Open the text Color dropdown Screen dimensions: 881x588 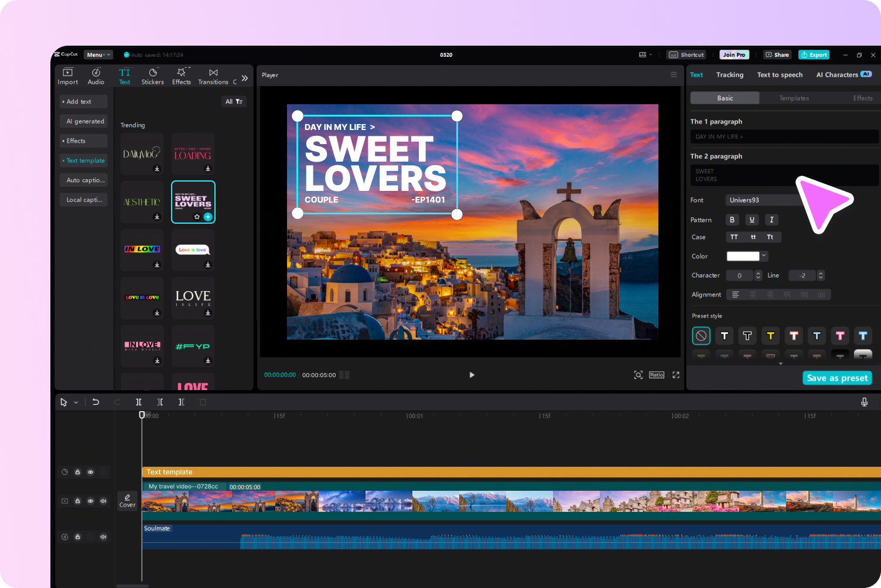(764, 256)
